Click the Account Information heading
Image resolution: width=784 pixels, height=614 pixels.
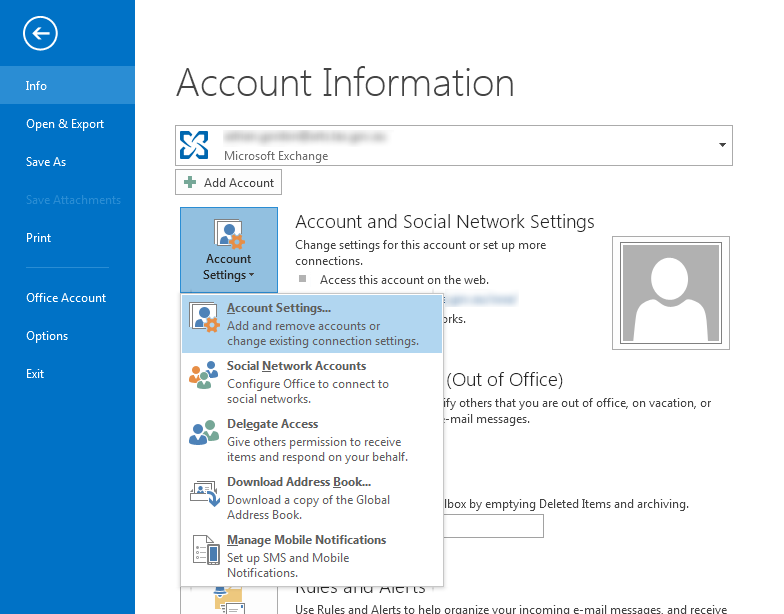tap(345, 82)
